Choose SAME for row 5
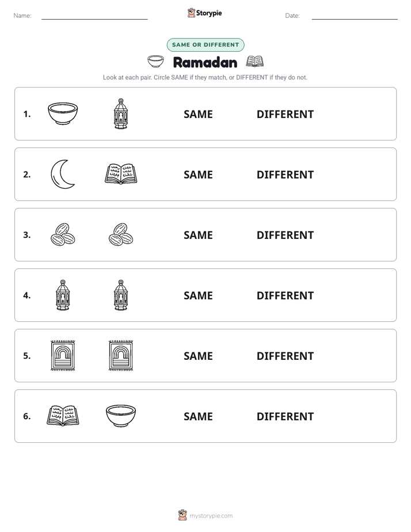Image resolution: width=411 pixels, height=532 pixels. (x=198, y=356)
